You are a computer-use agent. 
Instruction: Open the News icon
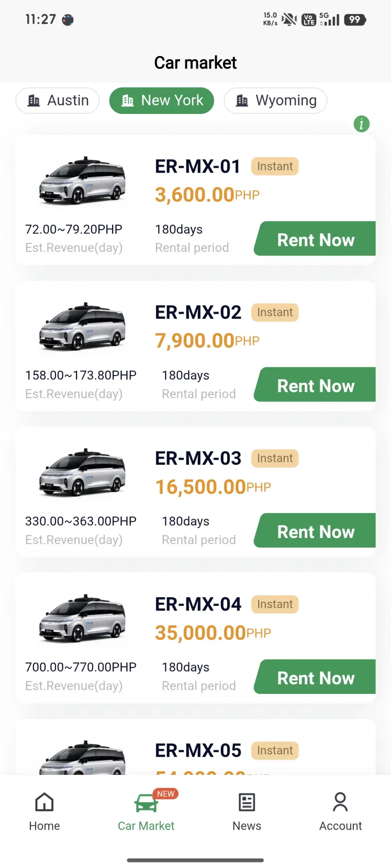coord(247,802)
